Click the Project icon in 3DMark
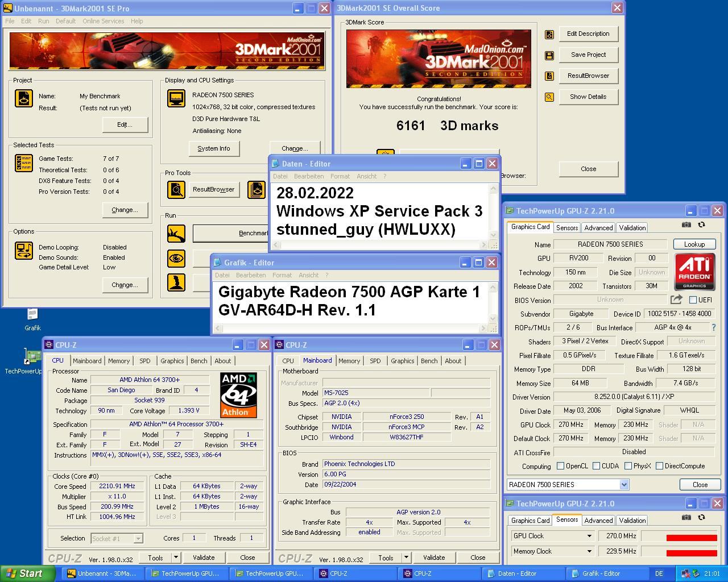The image size is (728, 582). coord(24,98)
